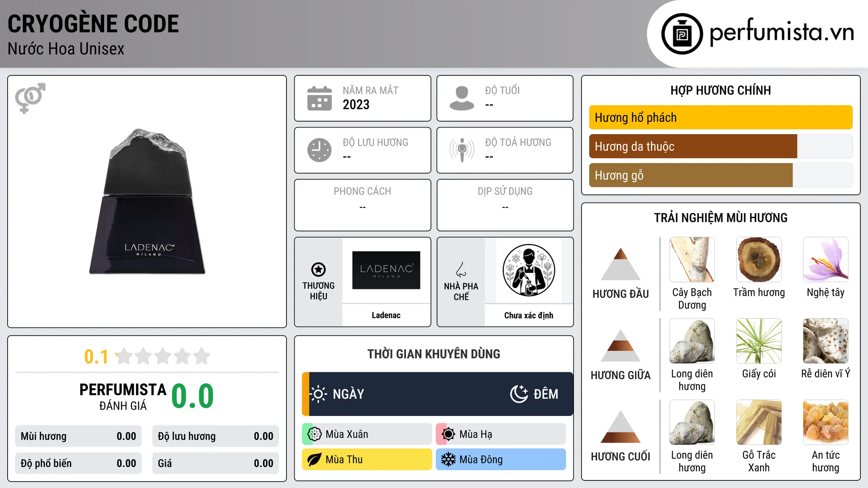This screenshot has width=868, height=488.
Task: Click the five-star rating icons
Action: tap(163, 356)
